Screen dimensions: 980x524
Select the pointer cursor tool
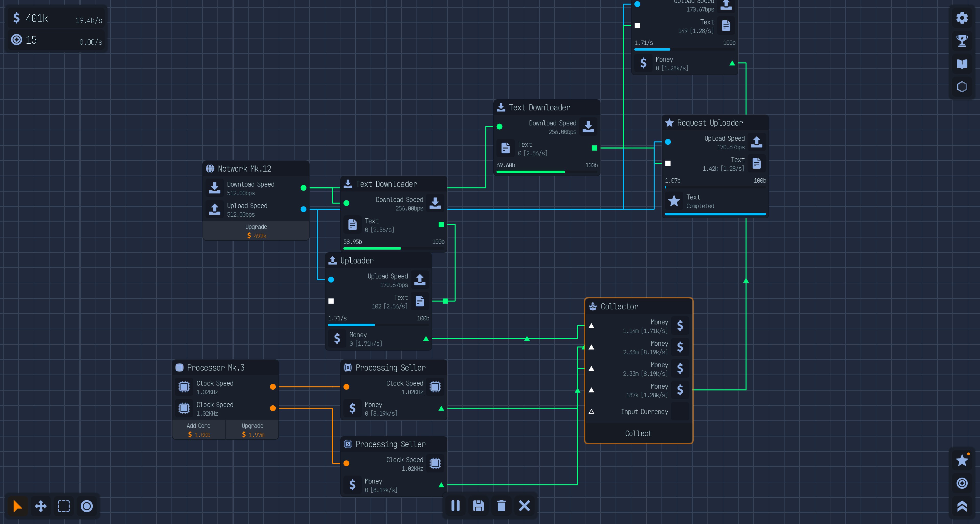coord(18,506)
